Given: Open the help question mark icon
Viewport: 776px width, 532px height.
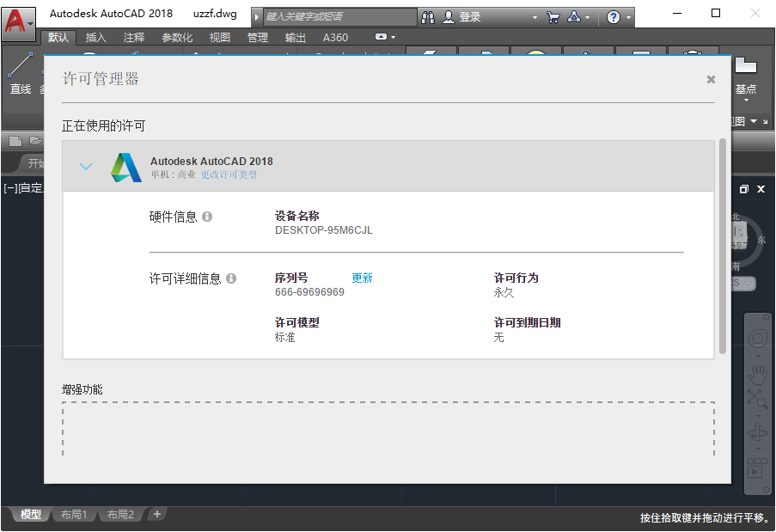Looking at the screenshot, I should tap(614, 17).
